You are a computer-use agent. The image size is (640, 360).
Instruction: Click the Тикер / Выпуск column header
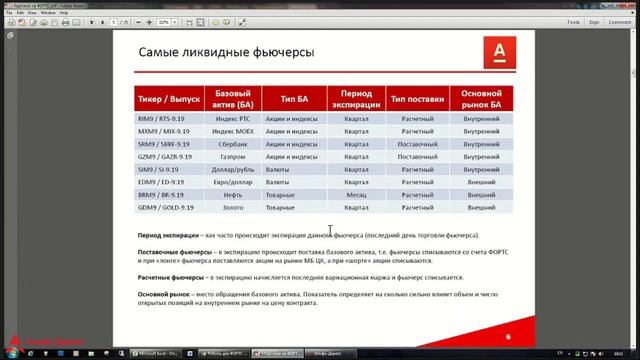pos(169,99)
